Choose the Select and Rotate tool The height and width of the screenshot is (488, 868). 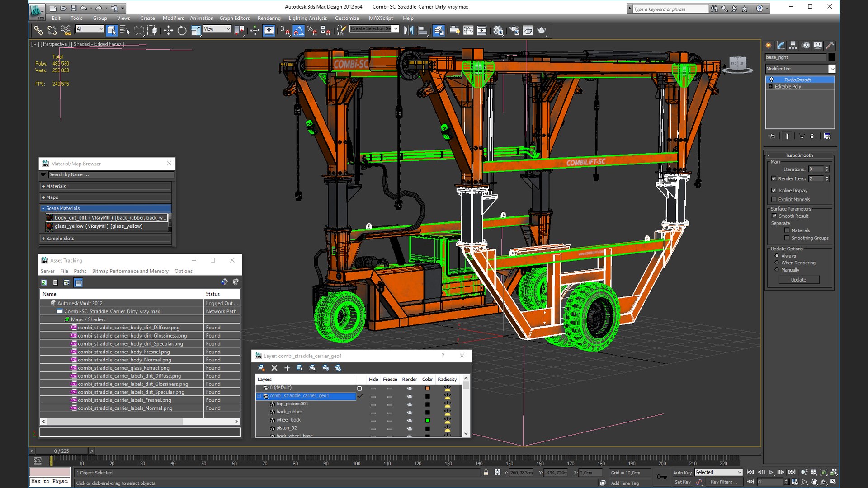[182, 30]
